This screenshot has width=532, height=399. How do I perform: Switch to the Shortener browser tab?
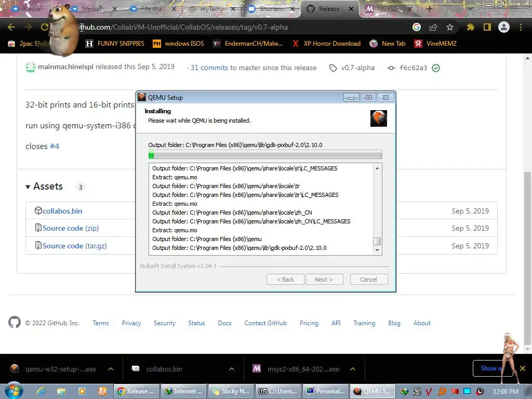pos(270,9)
